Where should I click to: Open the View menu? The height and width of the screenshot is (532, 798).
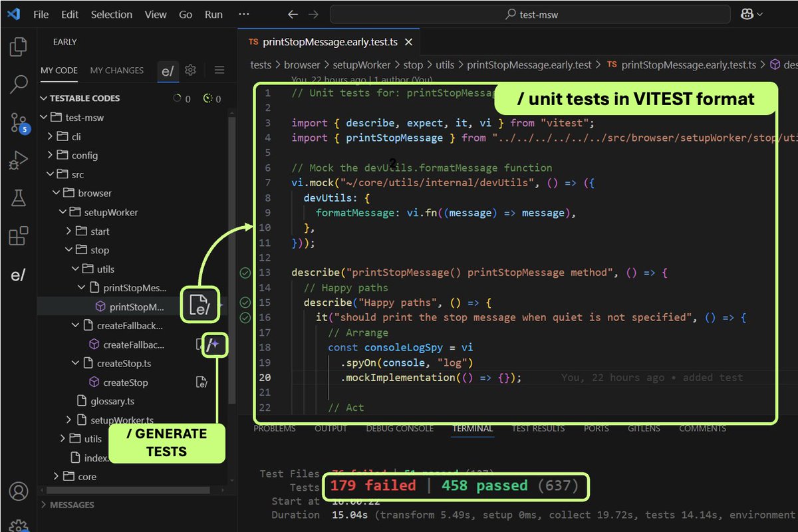click(x=156, y=14)
